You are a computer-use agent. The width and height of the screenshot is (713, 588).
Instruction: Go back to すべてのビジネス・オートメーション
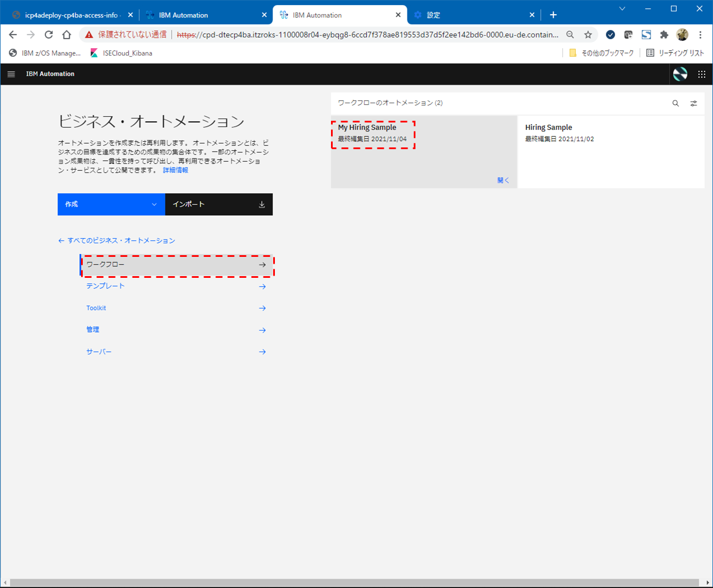117,240
